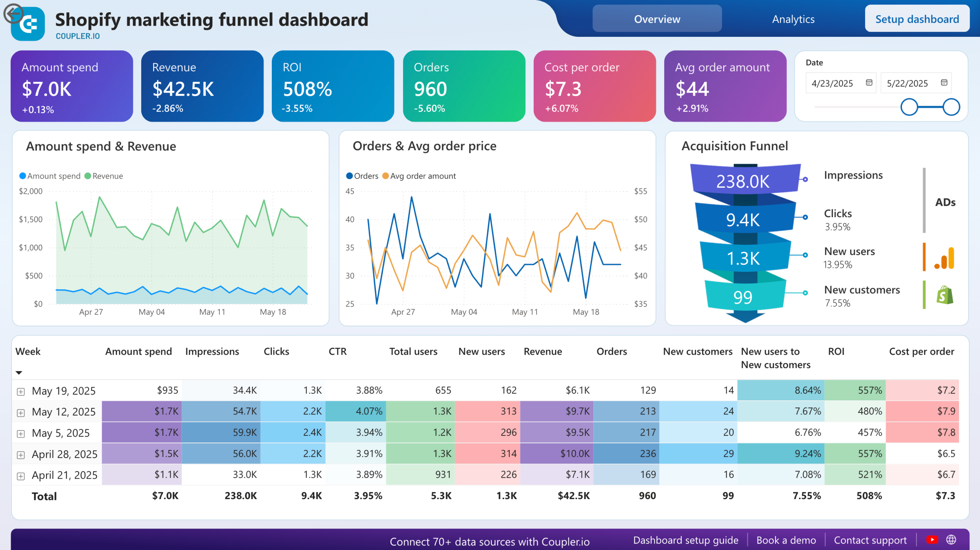Open the calendar for the start date

click(868, 83)
